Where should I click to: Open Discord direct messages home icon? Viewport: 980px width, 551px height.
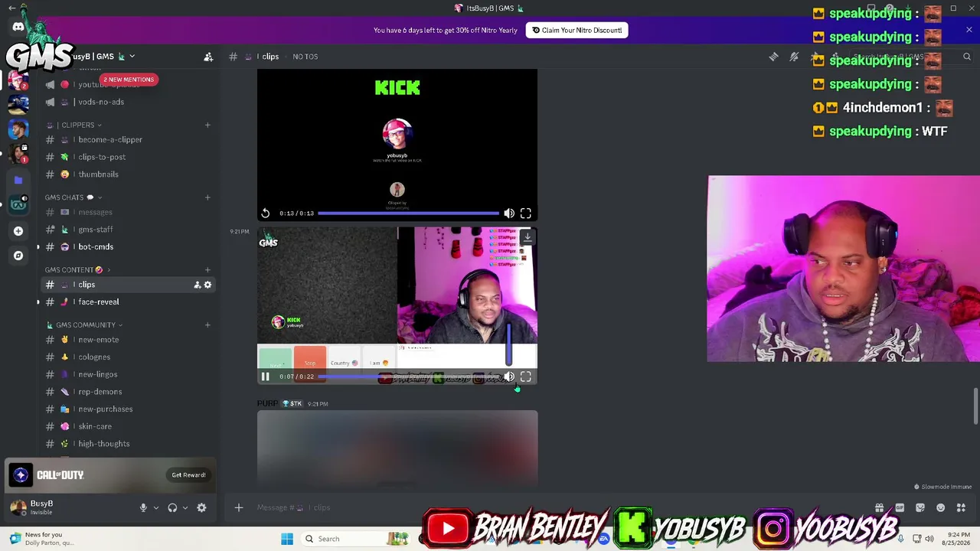click(x=18, y=27)
